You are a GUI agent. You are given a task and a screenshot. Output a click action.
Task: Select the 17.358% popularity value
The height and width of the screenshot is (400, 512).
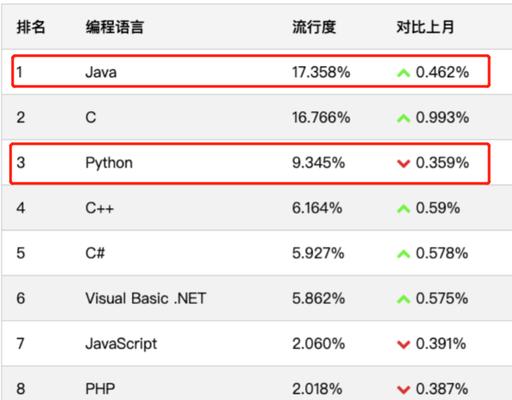[321, 72]
